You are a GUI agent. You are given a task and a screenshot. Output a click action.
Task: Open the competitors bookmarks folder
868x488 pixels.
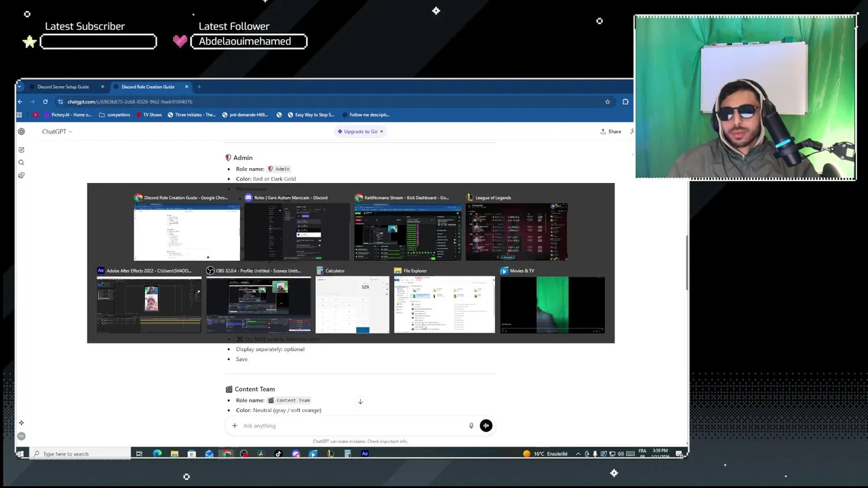[x=115, y=115]
